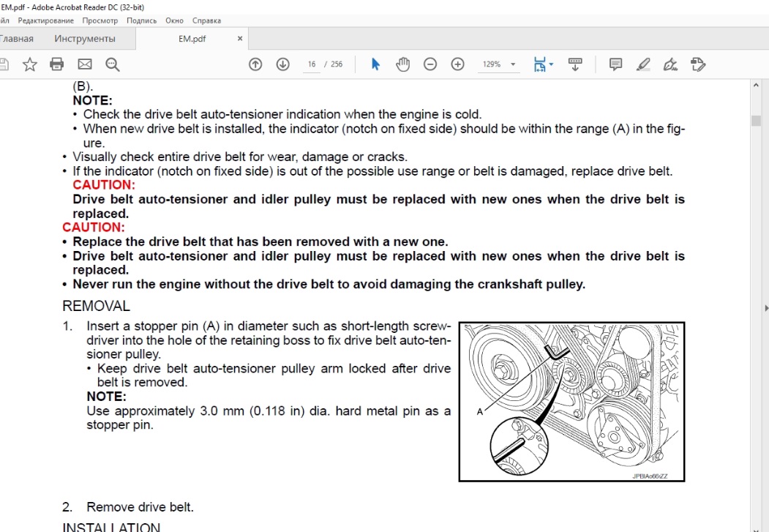
Task: Open the find text search magnifier
Action: (x=112, y=64)
